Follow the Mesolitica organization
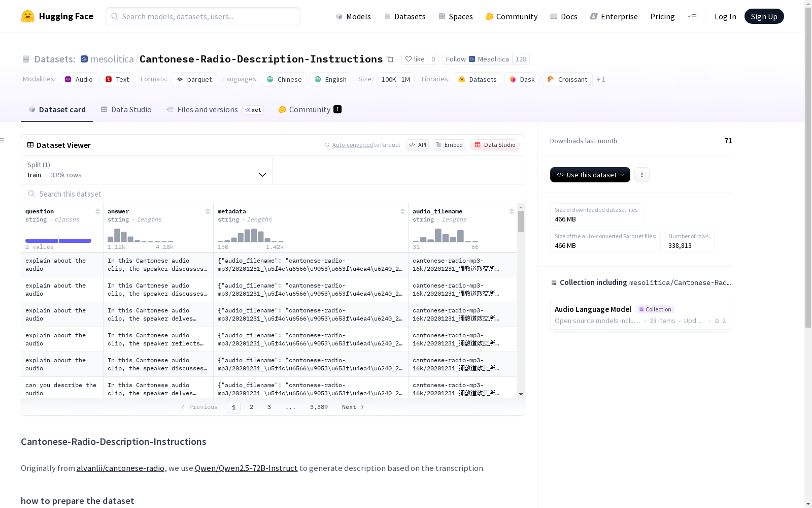The width and height of the screenshot is (812, 508). (x=477, y=59)
